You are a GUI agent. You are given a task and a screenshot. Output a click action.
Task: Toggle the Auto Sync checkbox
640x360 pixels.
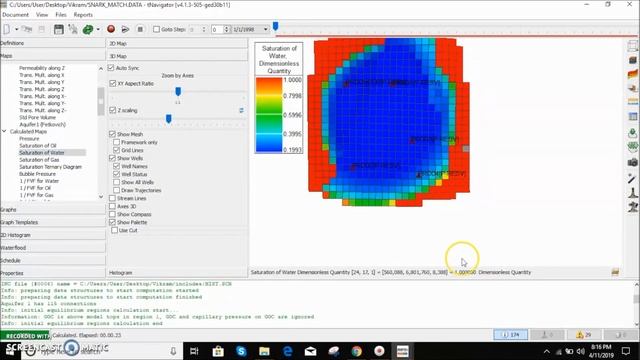coord(111,67)
